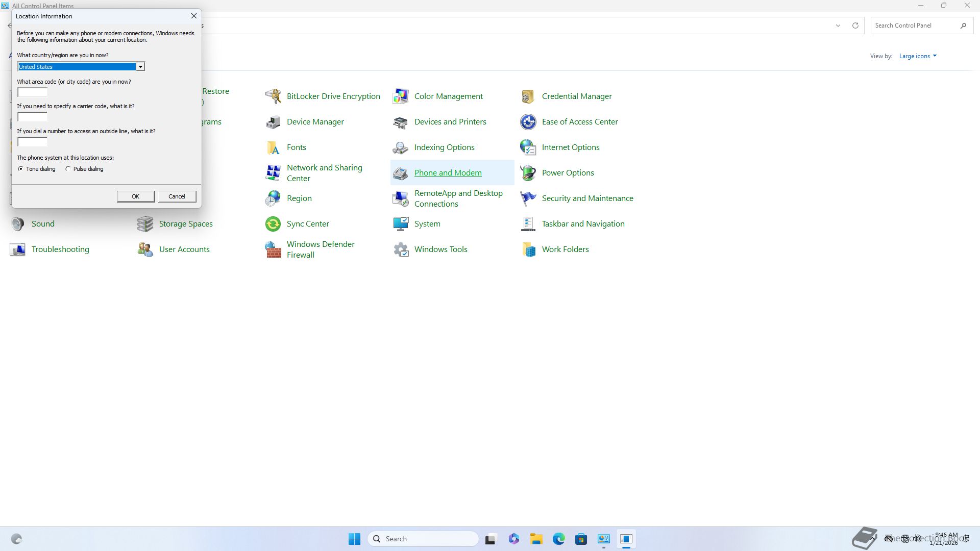This screenshot has width=980, height=551.
Task: Click the Windows Defender Firewall icon
Action: coord(273,249)
